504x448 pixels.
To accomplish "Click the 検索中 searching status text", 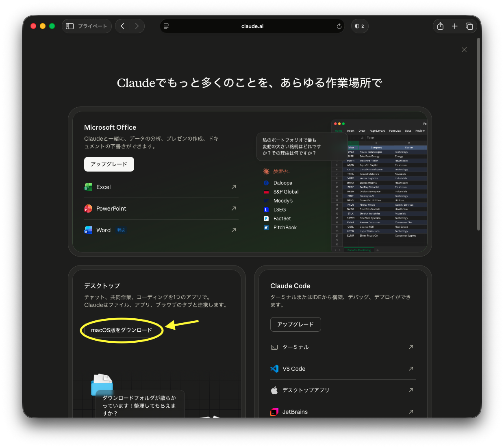I will point(282,172).
